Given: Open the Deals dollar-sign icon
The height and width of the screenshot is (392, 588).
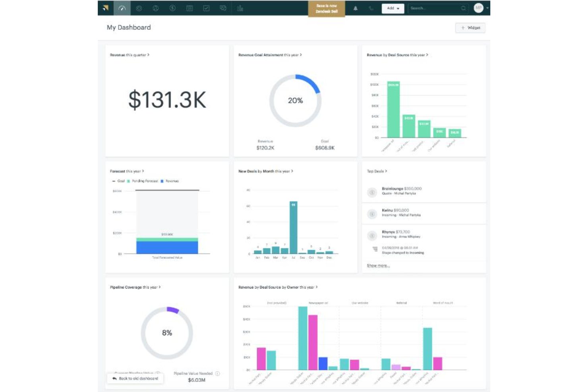Looking at the screenshot, I should click(172, 8).
